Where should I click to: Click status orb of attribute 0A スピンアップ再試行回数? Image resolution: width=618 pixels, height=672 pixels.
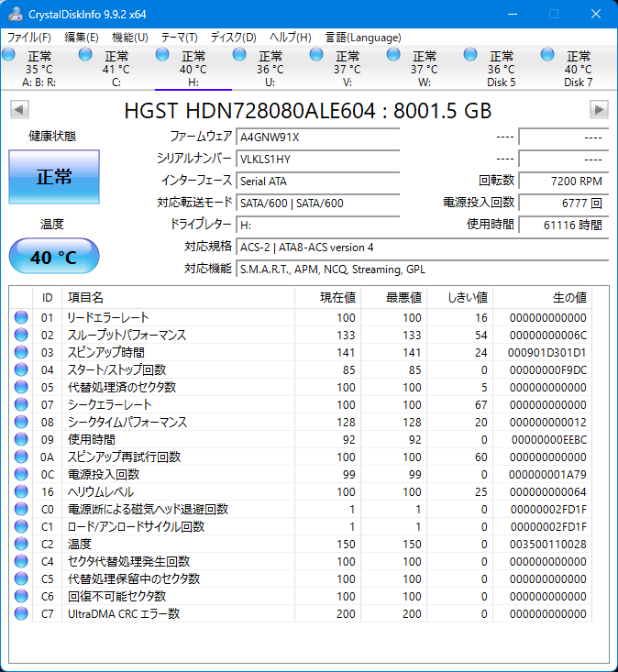tap(21, 457)
